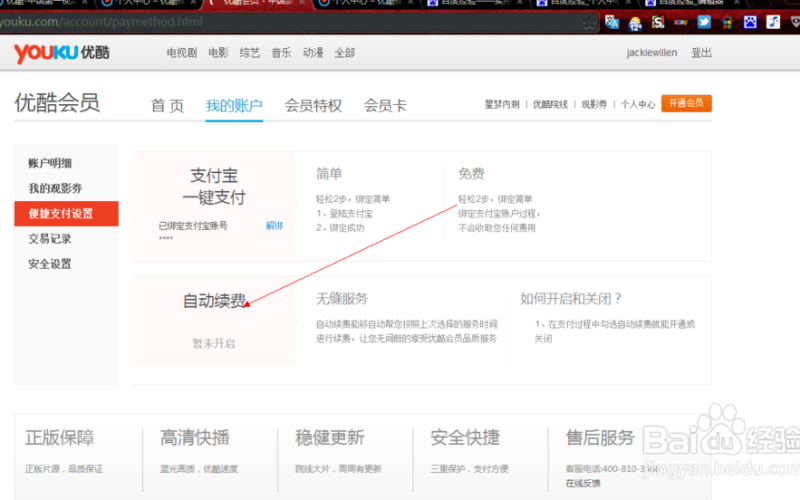The image size is (800, 500).
Task: Click the 在线反馈 link under 售后服务
Action: [583, 483]
